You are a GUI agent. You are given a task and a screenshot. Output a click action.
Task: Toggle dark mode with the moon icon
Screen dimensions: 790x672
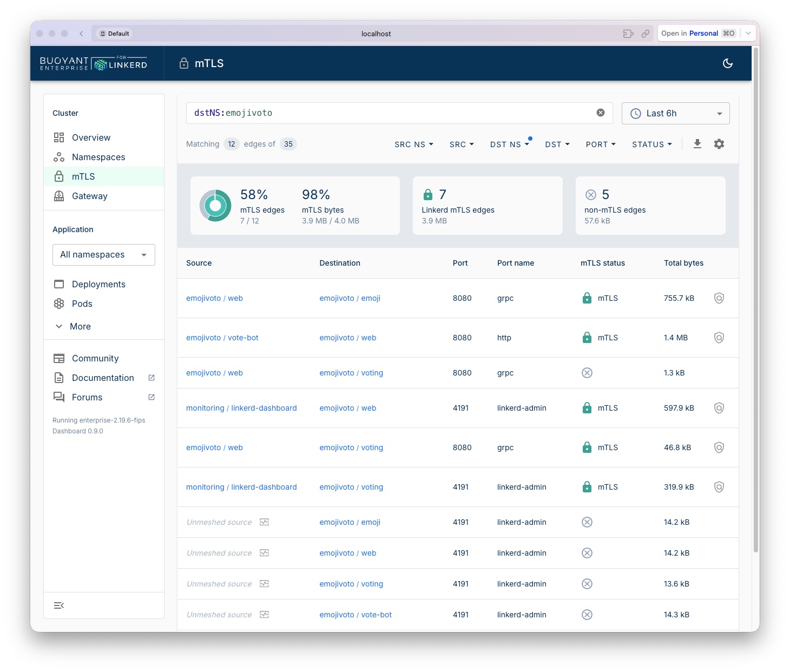728,63
